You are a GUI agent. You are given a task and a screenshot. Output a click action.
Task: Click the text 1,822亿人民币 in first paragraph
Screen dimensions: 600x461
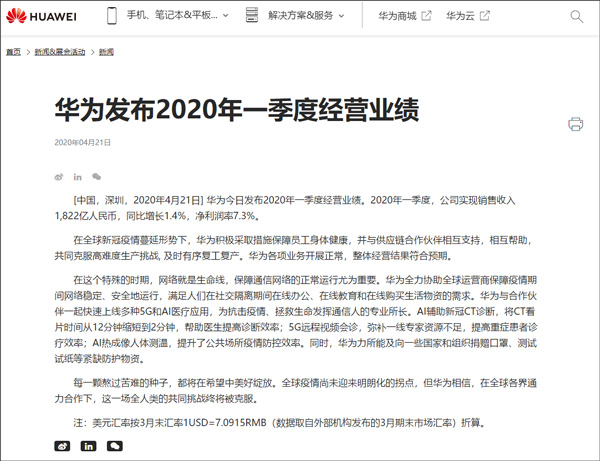pyautogui.click(x=86, y=216)
